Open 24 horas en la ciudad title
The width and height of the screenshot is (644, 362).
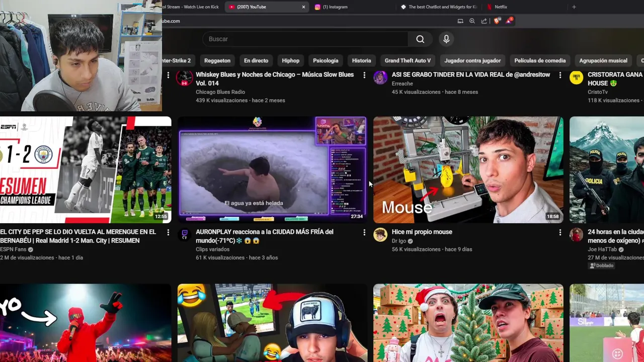click(x=616, y=236)
